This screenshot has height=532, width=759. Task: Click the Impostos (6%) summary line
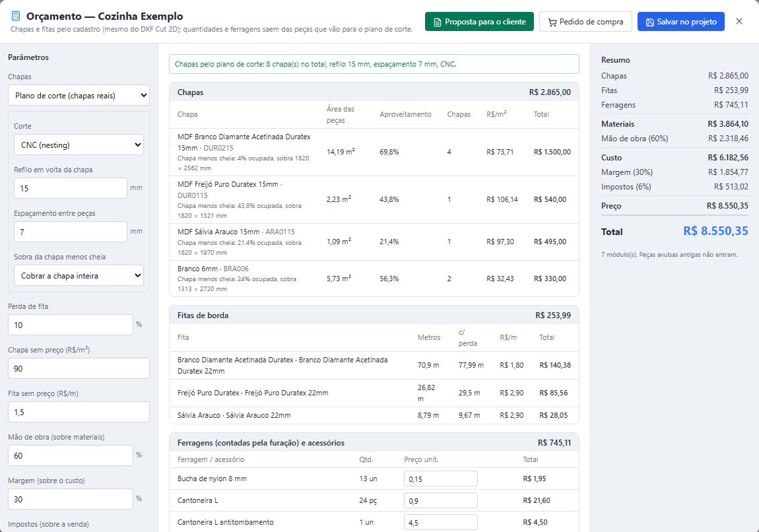pos(675,187)
